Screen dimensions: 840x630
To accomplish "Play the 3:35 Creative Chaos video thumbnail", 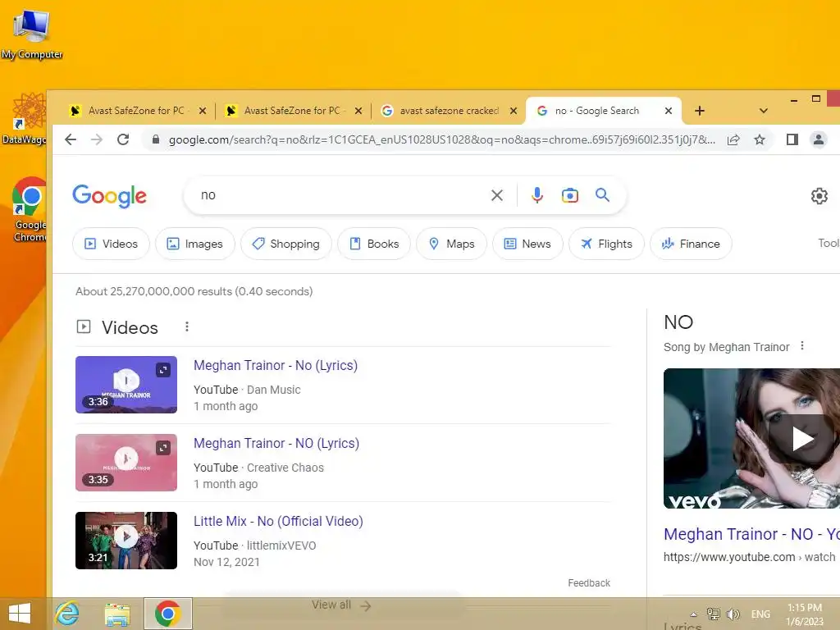I will [x=126, y=463].
